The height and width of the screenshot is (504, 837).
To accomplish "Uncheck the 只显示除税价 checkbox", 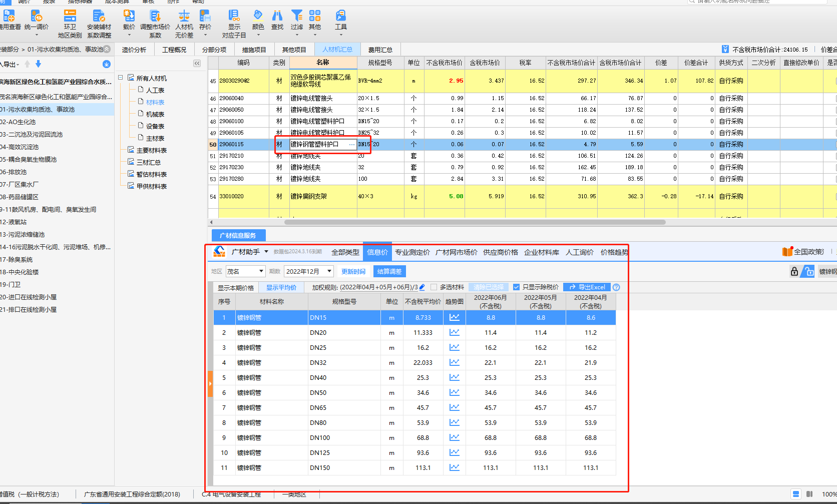I will coord(517,287).
